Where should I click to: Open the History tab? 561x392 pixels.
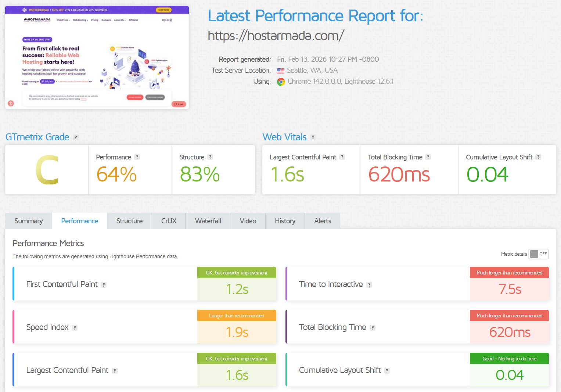[285, 221]
